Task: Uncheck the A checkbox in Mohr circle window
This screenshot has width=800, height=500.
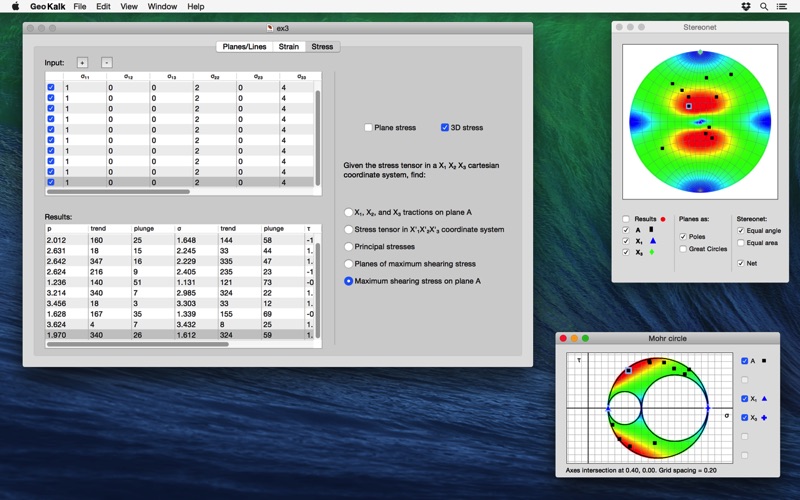Action: point(744,361)
